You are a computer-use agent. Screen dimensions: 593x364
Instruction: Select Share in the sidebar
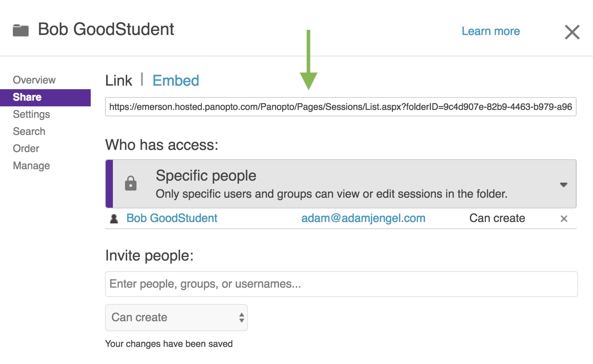pos(45,97)
